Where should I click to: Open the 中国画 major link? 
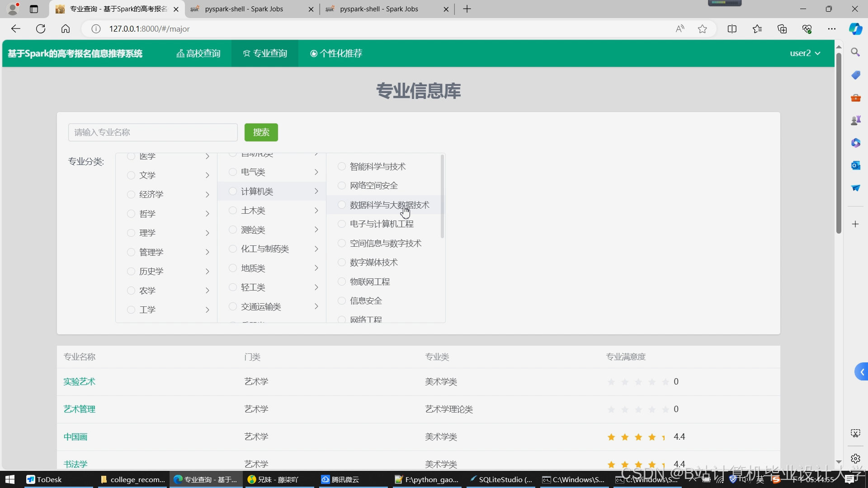tap(75, 436)
